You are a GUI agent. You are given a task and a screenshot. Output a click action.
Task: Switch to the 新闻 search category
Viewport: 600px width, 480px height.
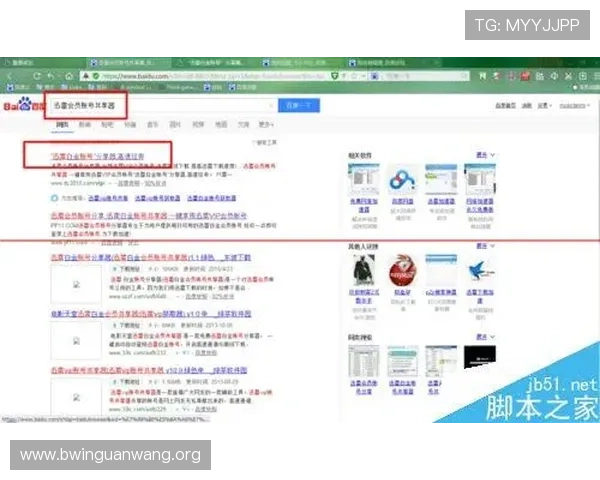pyautogui.click(x=85, y=124)
